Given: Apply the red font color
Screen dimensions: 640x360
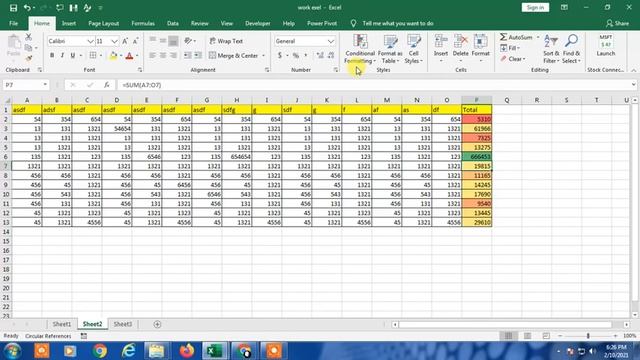Looking at the screenshot, I should pos(129,56).
